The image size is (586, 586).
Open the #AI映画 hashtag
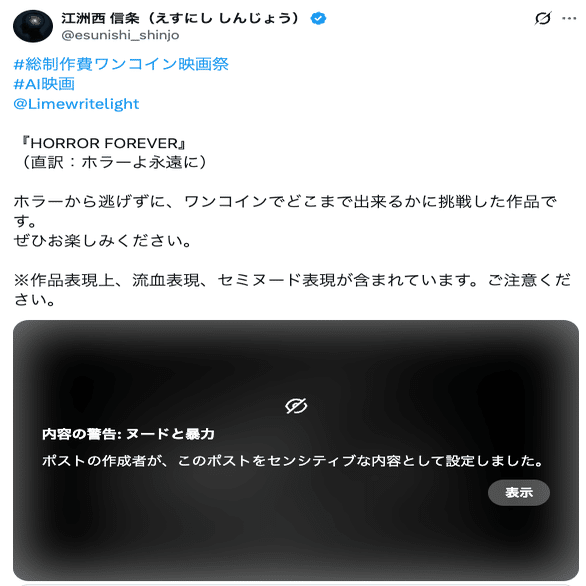pos(44,84)
